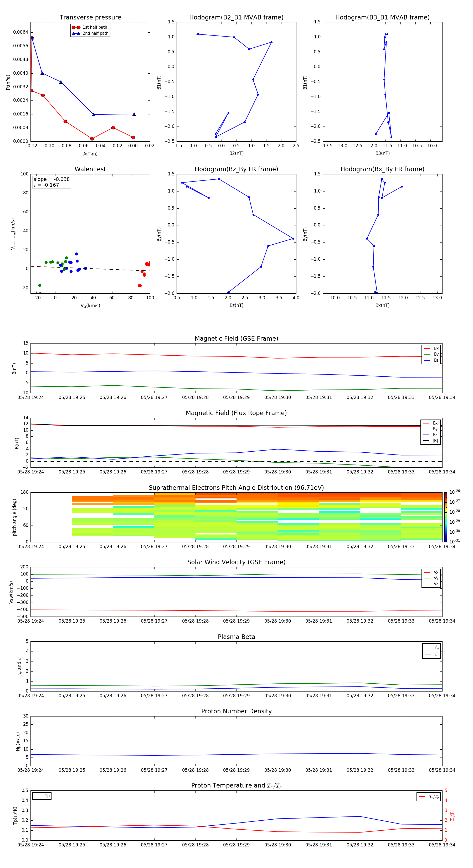The width and height of the screenshot is (473, 868).
Task: Click '0.0064' tick on Transverse pressure axis
Action: point(20,32)
